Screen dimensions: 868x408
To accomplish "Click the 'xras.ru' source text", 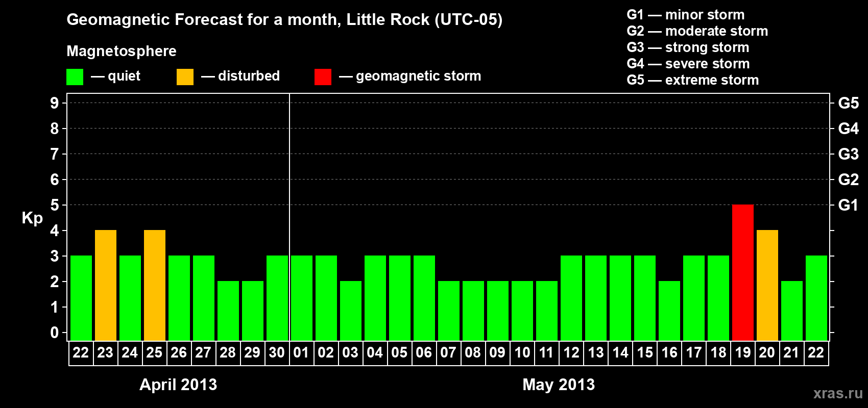I will click(838, 393).
